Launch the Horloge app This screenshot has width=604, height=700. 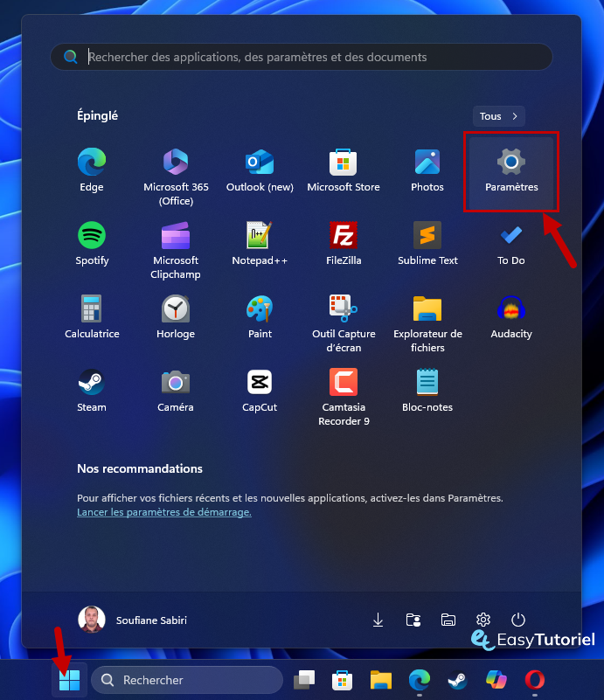click(176, 316)
